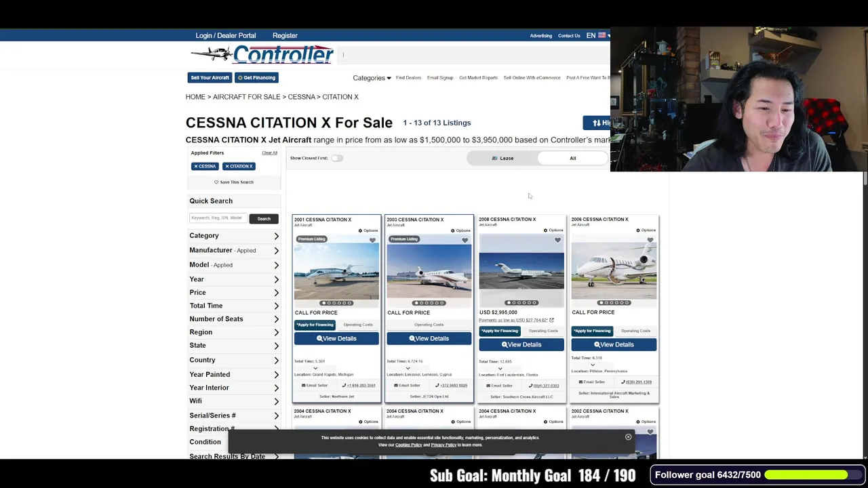This screenshot has width=868, height=488.
Task: Remove the CITATION X applied filter
Action: 239,166
